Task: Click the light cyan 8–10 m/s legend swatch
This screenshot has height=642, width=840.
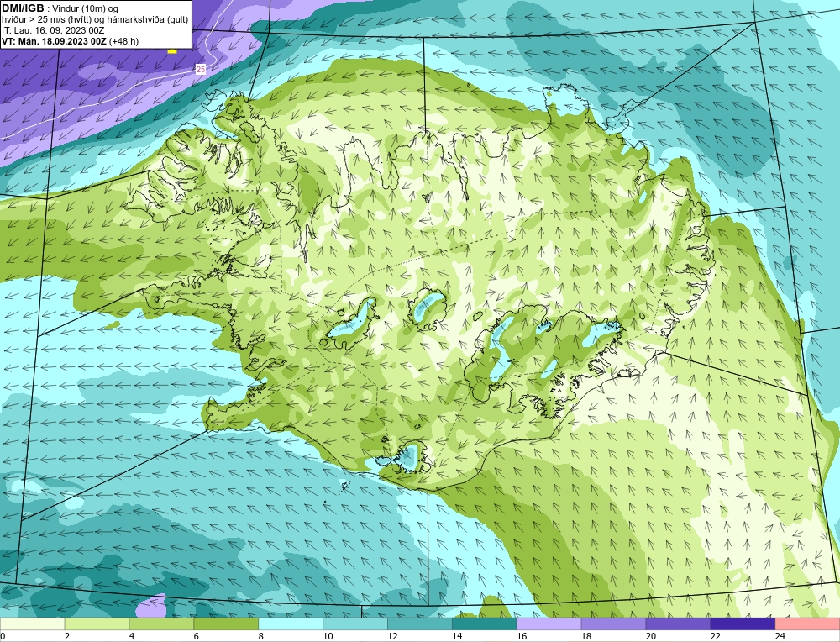Action: pos(291,624)
